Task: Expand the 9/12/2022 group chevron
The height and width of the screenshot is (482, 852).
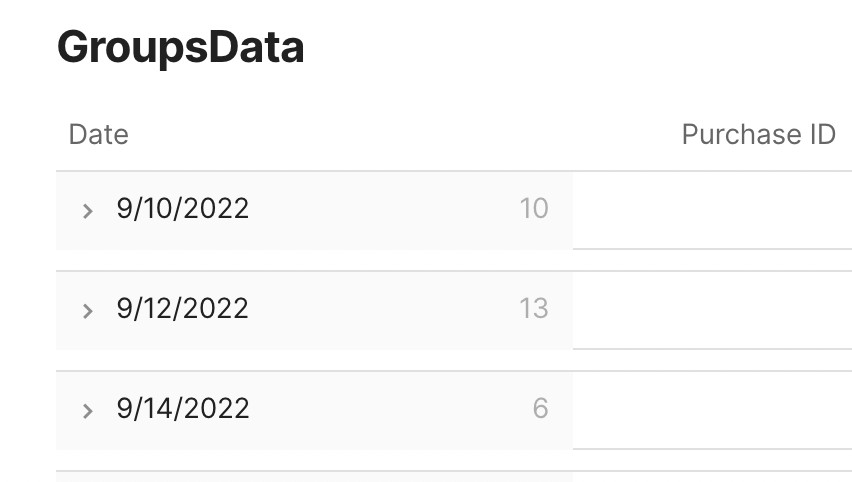Action: [x=87, y=311]
